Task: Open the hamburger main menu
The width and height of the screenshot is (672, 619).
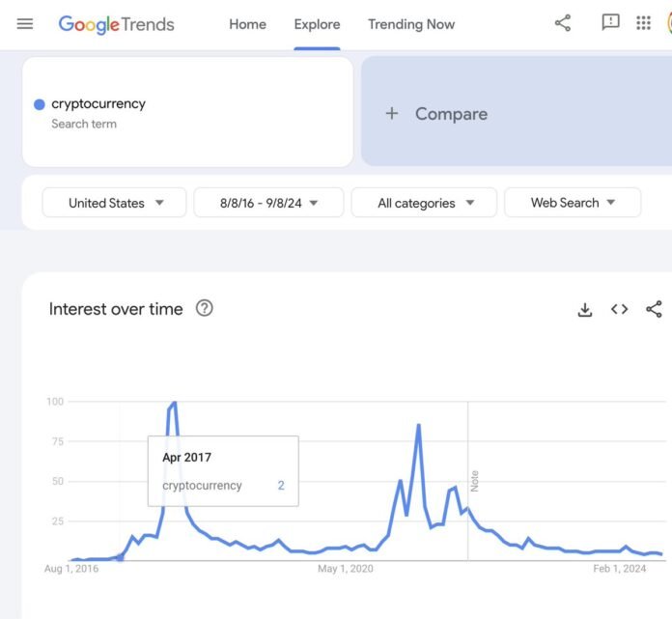Action: [x=25, y=24]
